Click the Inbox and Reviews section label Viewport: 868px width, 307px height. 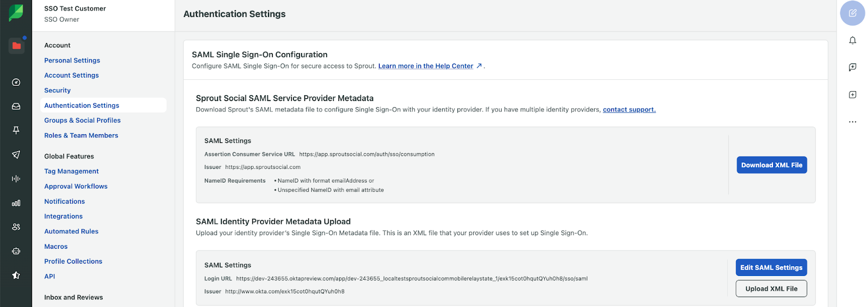tap(74, 298)
